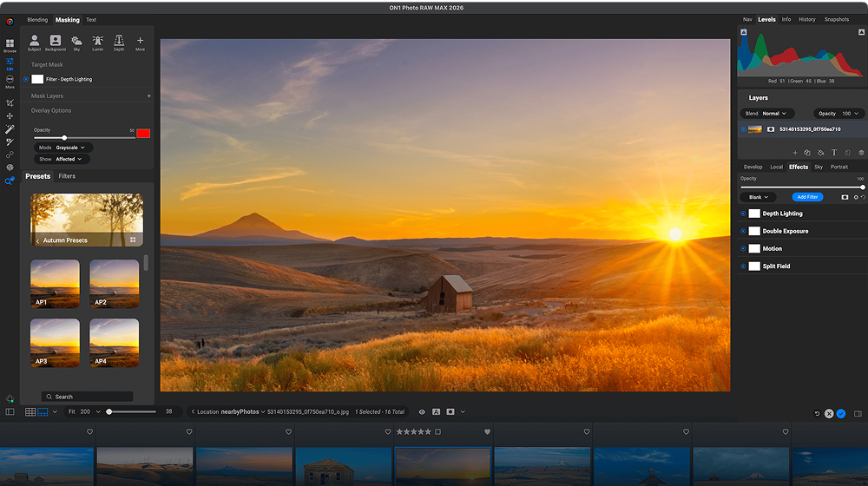Image resolution: width=868 pixels, height=486 pixels.
Task: Toggle Depth Lighting filter visibility
Action: click(743, 213)
